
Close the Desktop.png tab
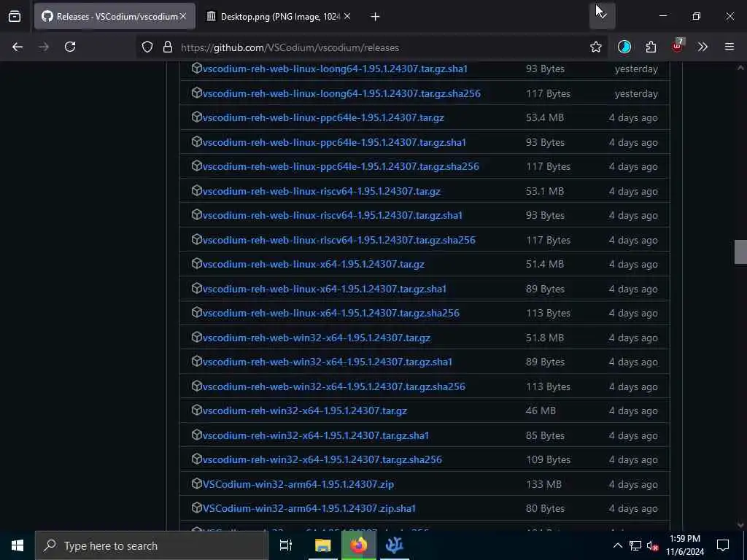[347, 16]
